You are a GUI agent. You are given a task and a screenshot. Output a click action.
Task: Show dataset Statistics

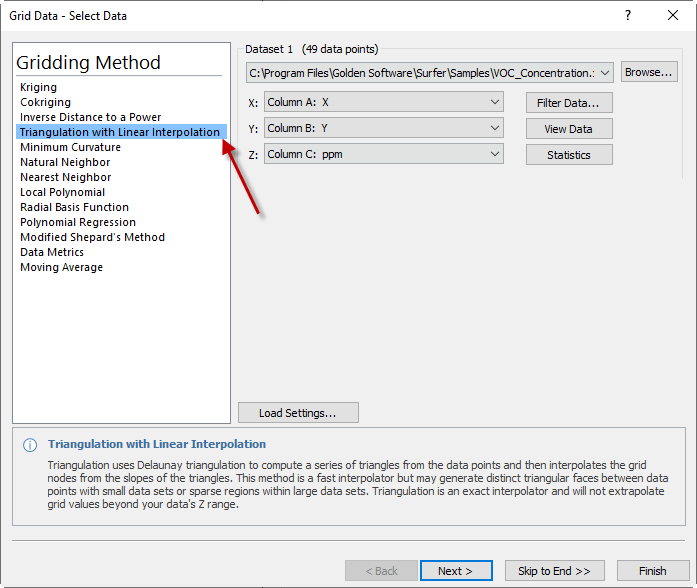[569, 155]
